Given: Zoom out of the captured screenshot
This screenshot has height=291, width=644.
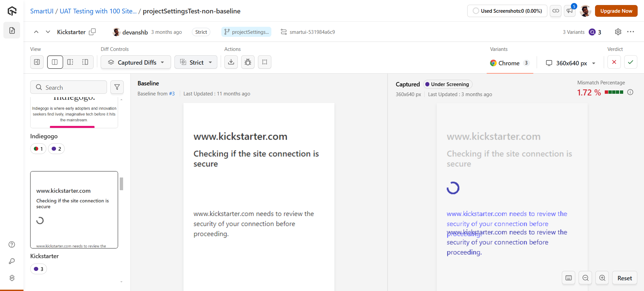Looking at the screenshot, I should 586,278.
